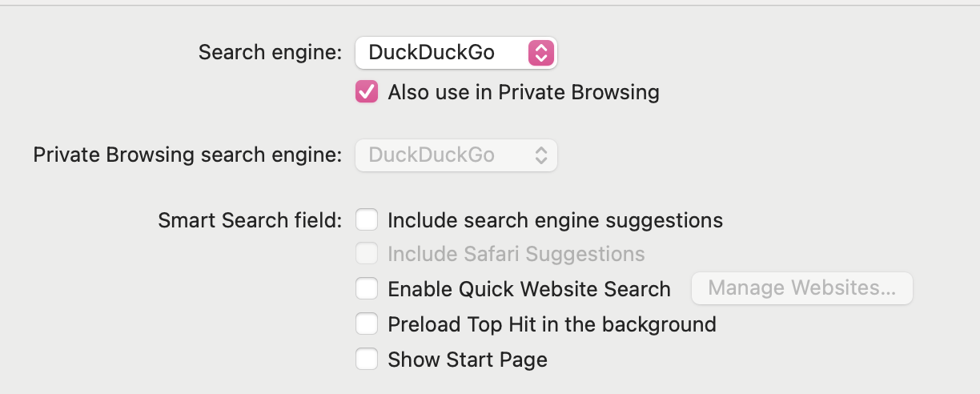The width and height of the screenshot is (980, 394).
Task: Click the "Smart Search field:" section label
Action: coord(250,220)
